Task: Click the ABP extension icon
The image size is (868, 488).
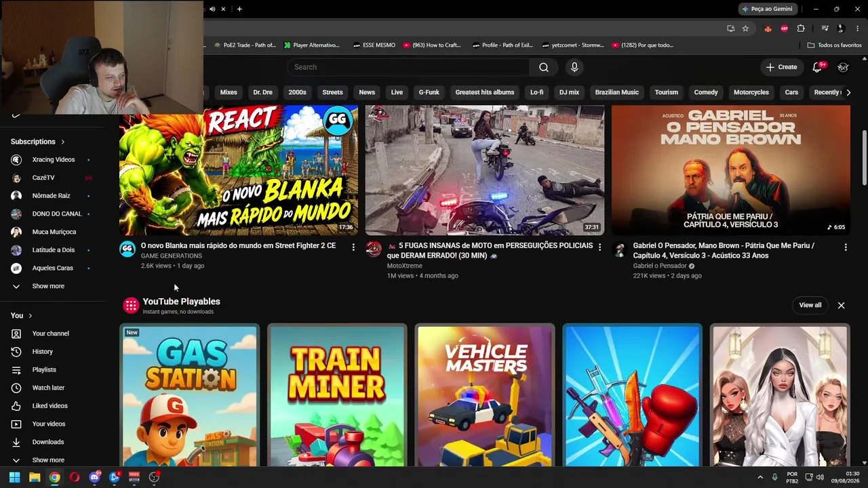Action: click(x=784, y=28)
